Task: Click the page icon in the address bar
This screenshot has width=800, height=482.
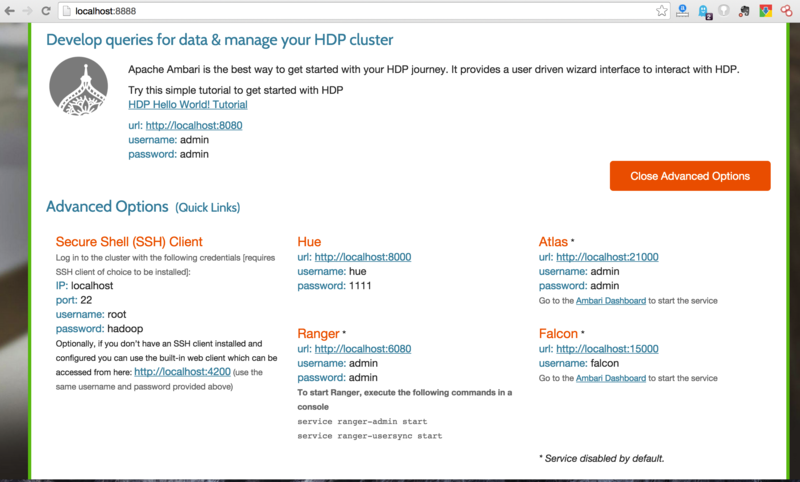Action: click(x=66, y=11)
